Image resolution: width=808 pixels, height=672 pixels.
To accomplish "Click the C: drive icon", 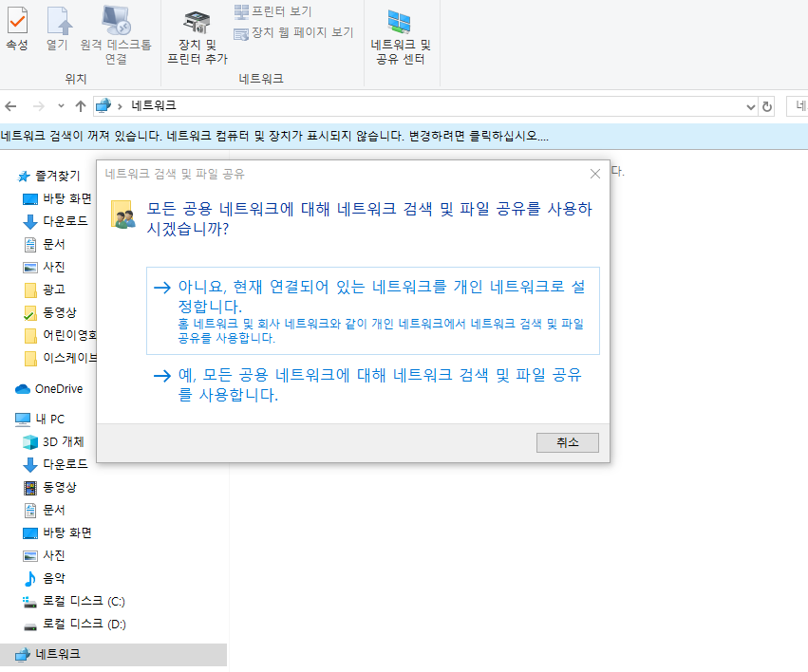I will point(29,602).
